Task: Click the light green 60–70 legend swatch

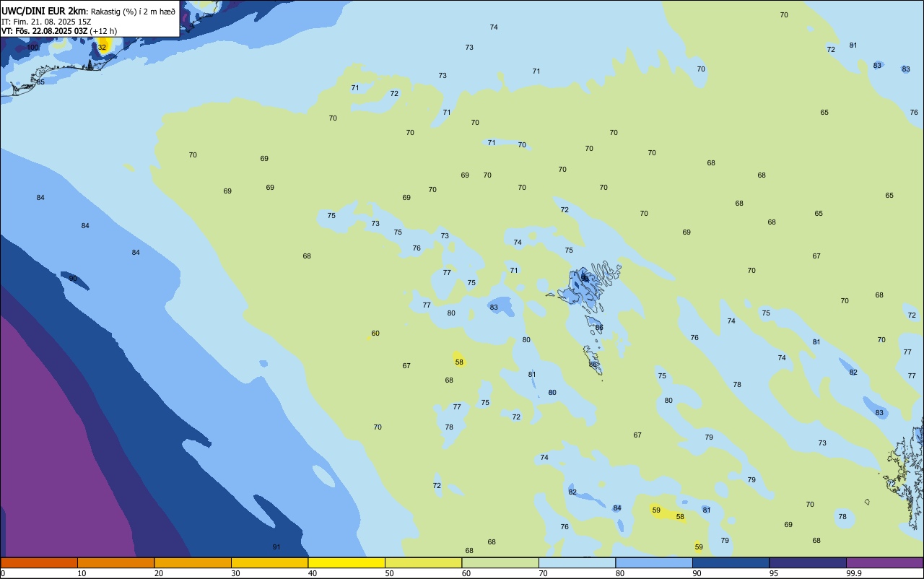Action: point(500,562)
